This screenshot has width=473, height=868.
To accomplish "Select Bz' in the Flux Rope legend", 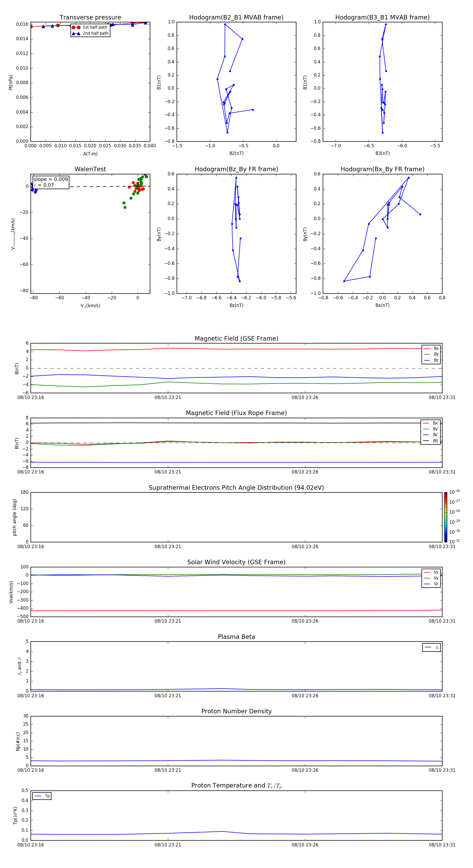I will 431,435.
